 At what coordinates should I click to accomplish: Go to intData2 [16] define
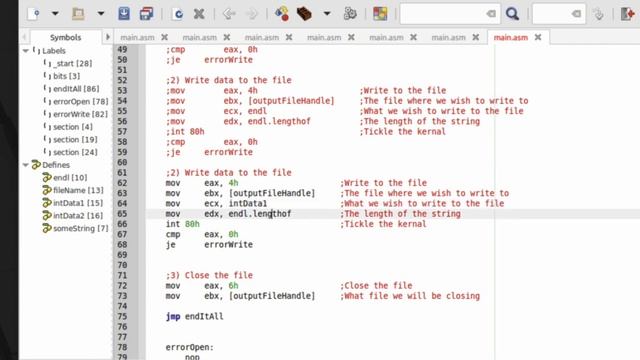(x=78, y=216)
